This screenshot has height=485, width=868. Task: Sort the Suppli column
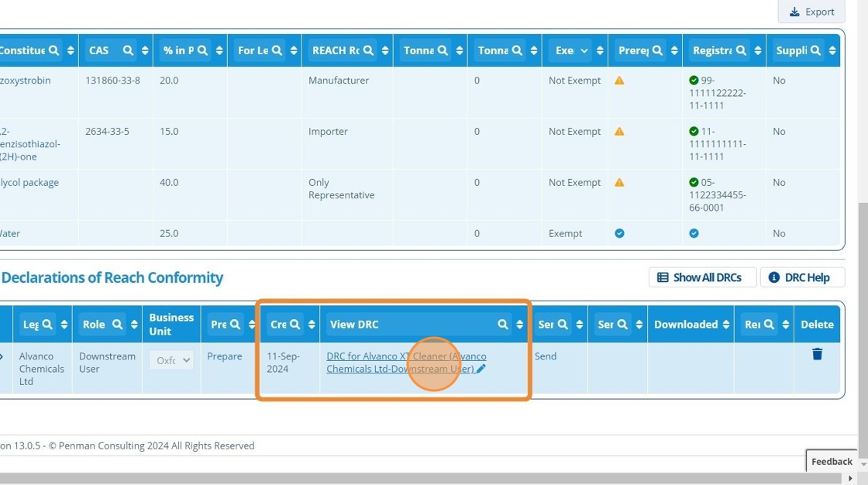point(832,50)
